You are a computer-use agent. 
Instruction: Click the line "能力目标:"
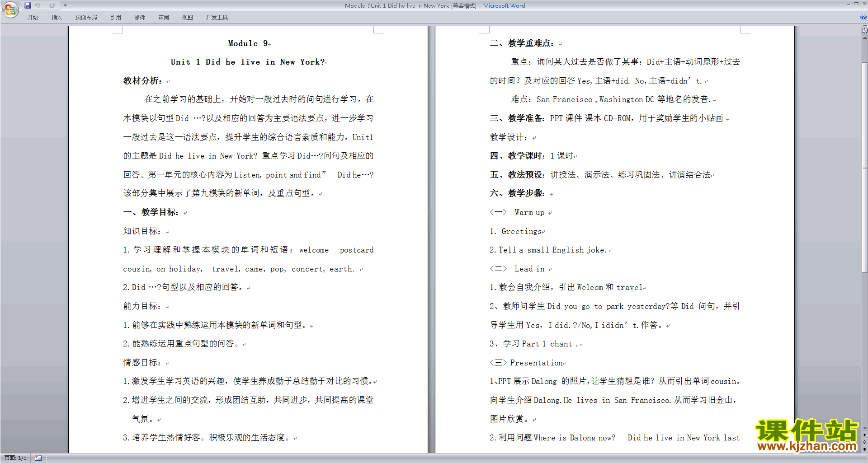coord(142,306)
